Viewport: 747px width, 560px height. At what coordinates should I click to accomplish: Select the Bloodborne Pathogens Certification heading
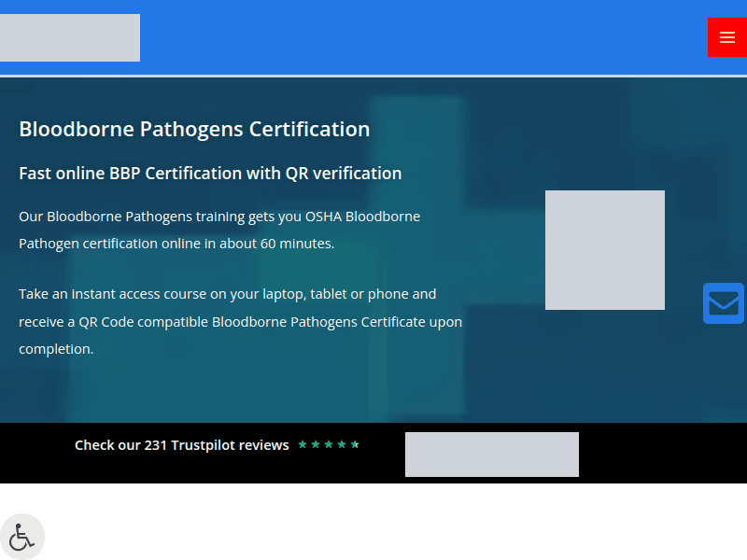point(194,129)
